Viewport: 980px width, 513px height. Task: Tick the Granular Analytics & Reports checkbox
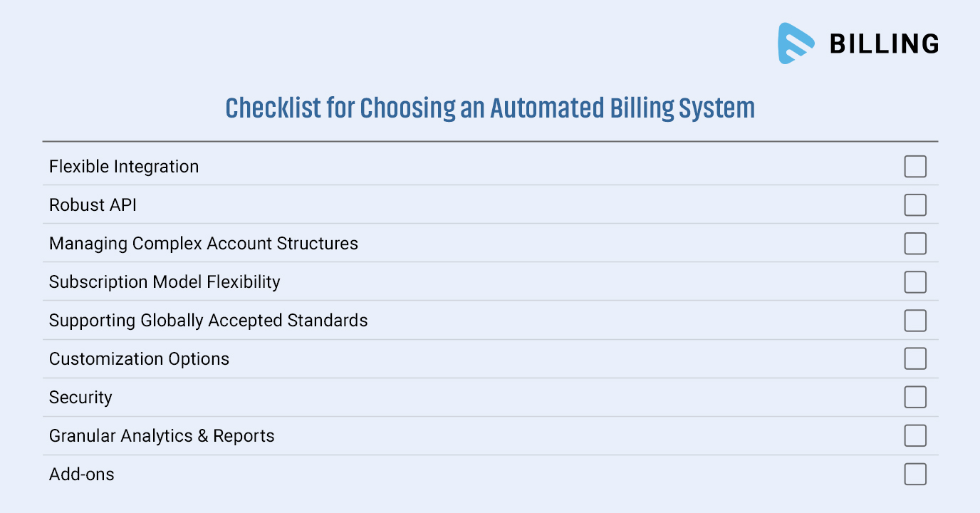[915, 435]
